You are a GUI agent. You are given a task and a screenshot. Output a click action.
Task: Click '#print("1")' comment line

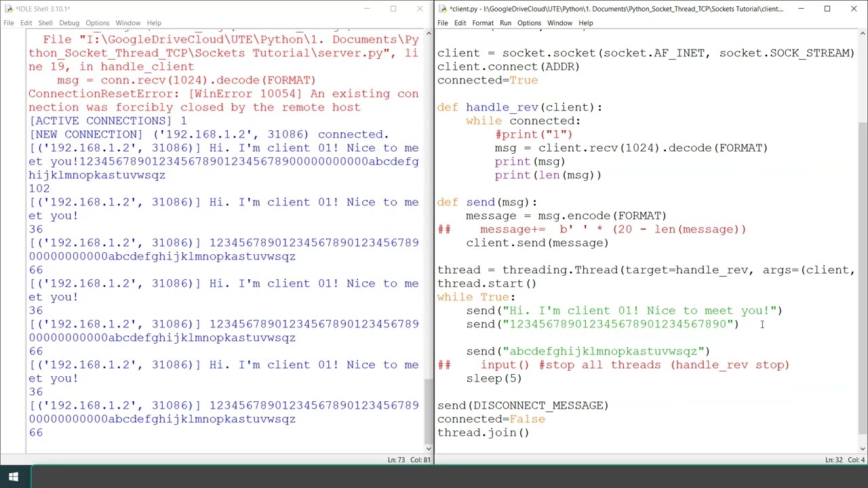click(534, 134)
